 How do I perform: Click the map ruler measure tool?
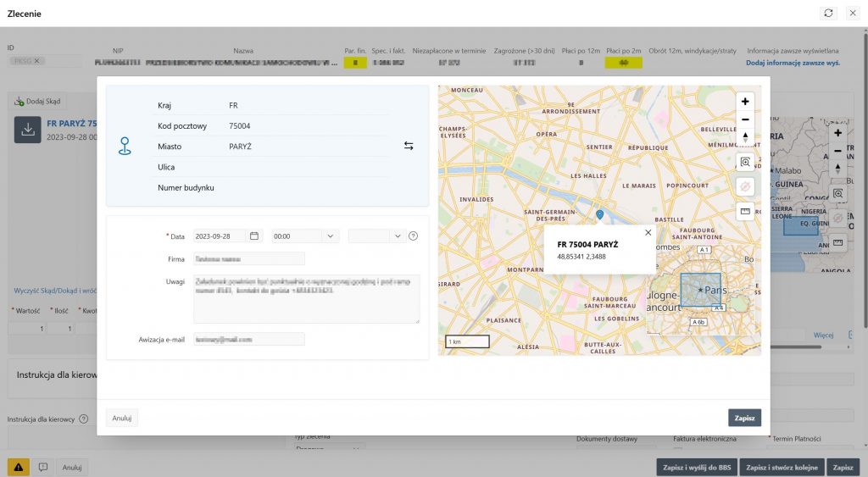tap(745, 211)
